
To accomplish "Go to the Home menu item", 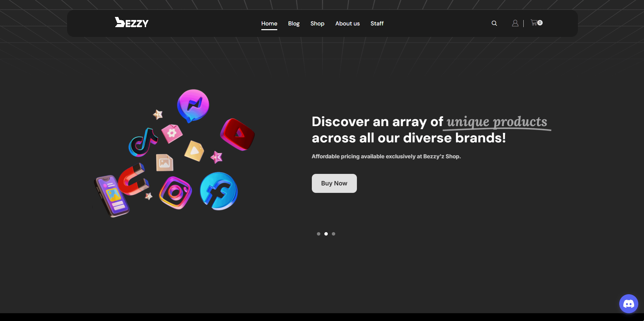I will point(269,23).
